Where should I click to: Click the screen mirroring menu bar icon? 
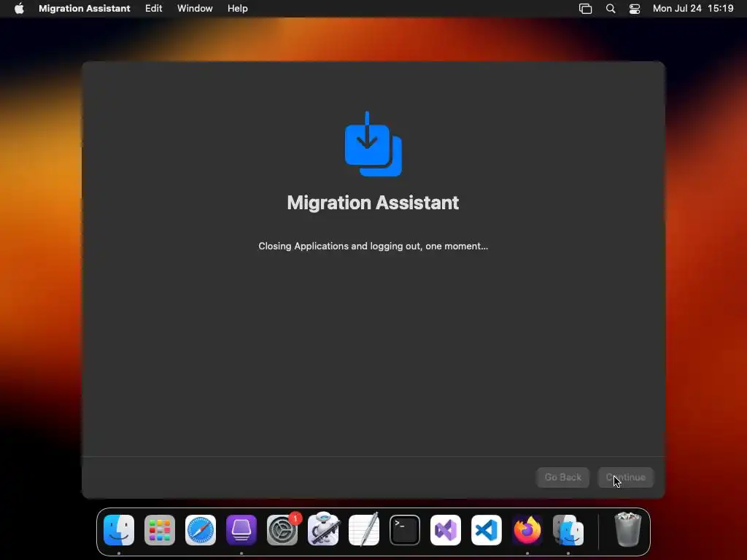(586, 9)
